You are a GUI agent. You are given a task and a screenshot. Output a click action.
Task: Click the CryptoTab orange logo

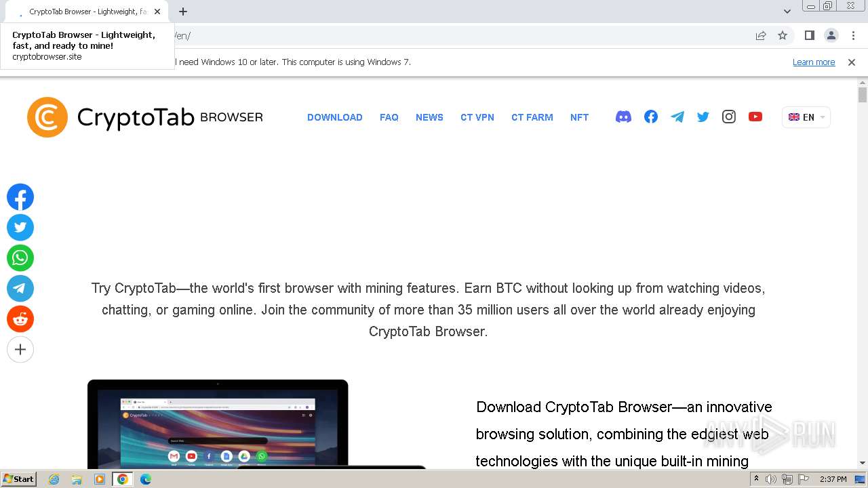[x=47, y=117]
